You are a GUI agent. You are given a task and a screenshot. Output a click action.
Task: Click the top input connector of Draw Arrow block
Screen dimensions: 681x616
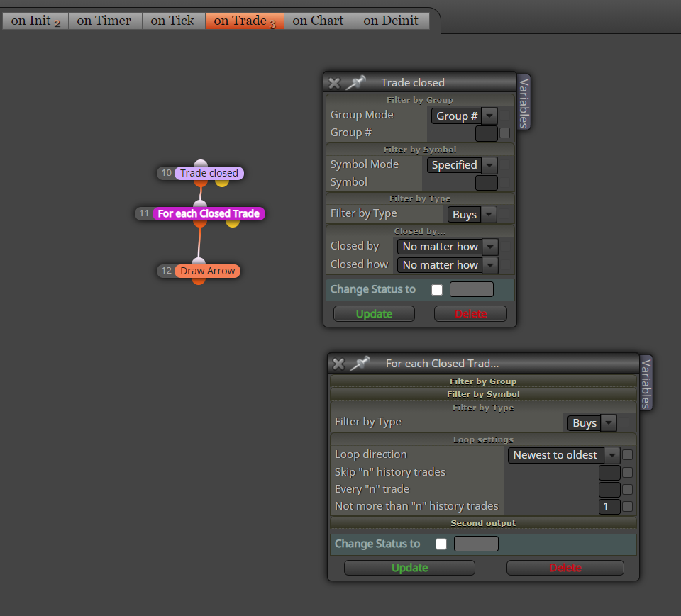[199, 262]
